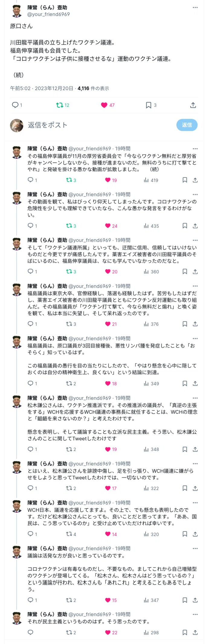View analytics of reply with 419 views
Screen dimensions: 206x644
151,180
